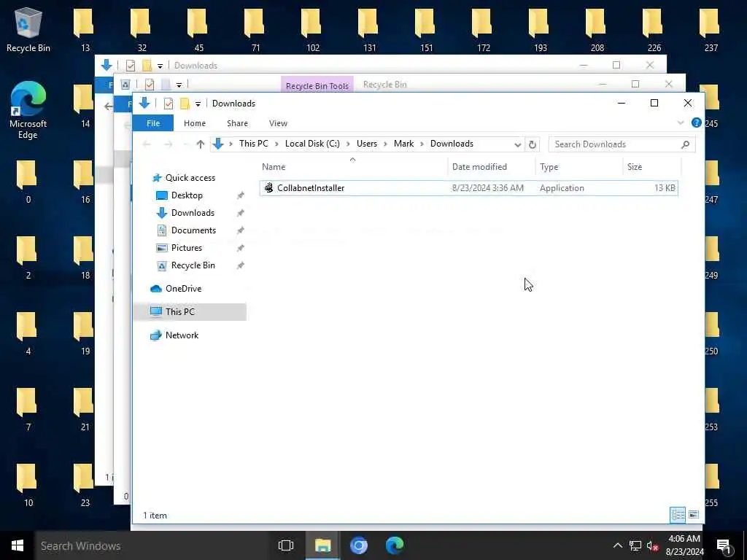Viewport: 747px width, 560px height.
Task: Open Pictures in Quick access
Action: click(186, 248)
